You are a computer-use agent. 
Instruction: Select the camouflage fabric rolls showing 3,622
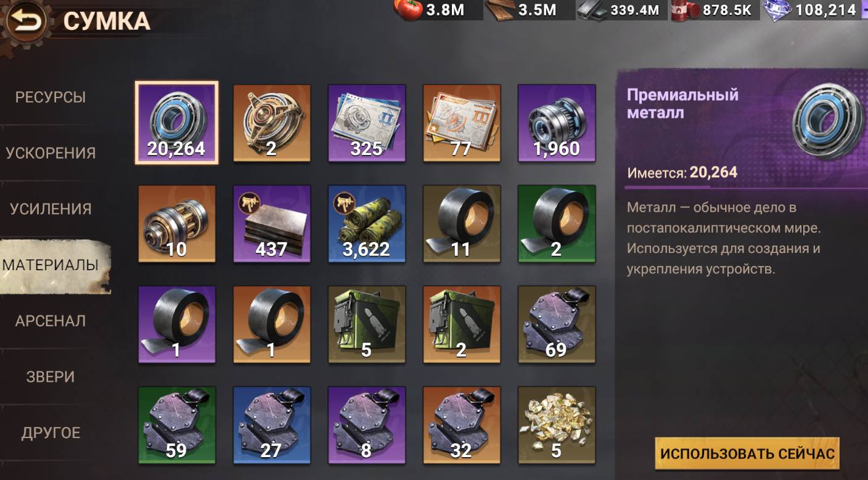[366, 223]
